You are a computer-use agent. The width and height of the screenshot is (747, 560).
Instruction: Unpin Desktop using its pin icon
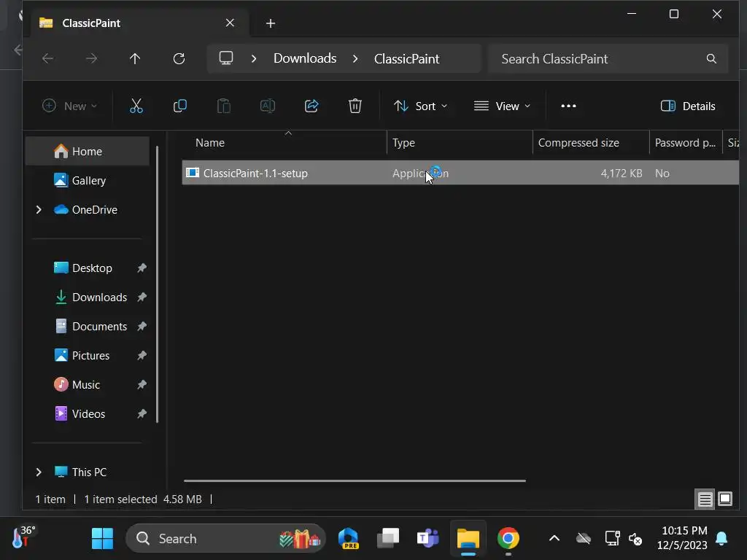(142, 268)
